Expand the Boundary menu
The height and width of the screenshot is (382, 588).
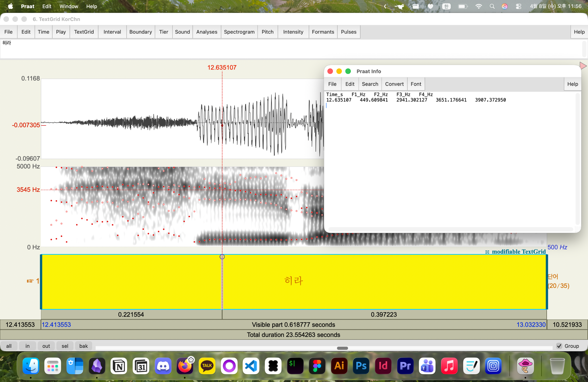tap(140, 32)
